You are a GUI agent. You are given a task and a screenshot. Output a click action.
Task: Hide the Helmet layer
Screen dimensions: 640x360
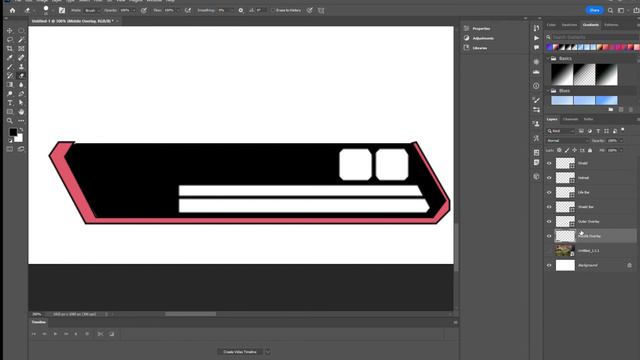click(549, 178)
